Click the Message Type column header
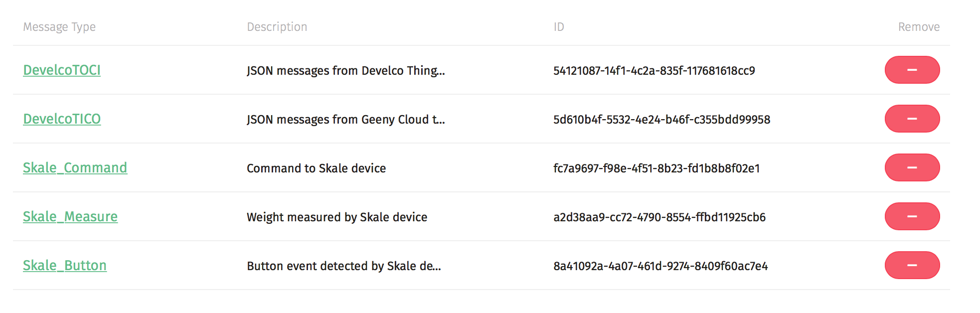Image resolution: width=980 pixels, height=313 pixels. tap(59, 27)
